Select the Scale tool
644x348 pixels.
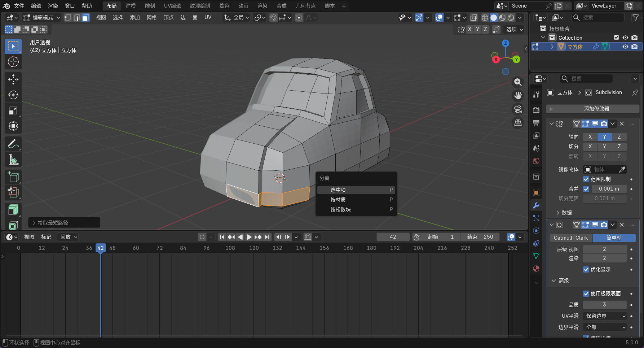pos(13,110)
